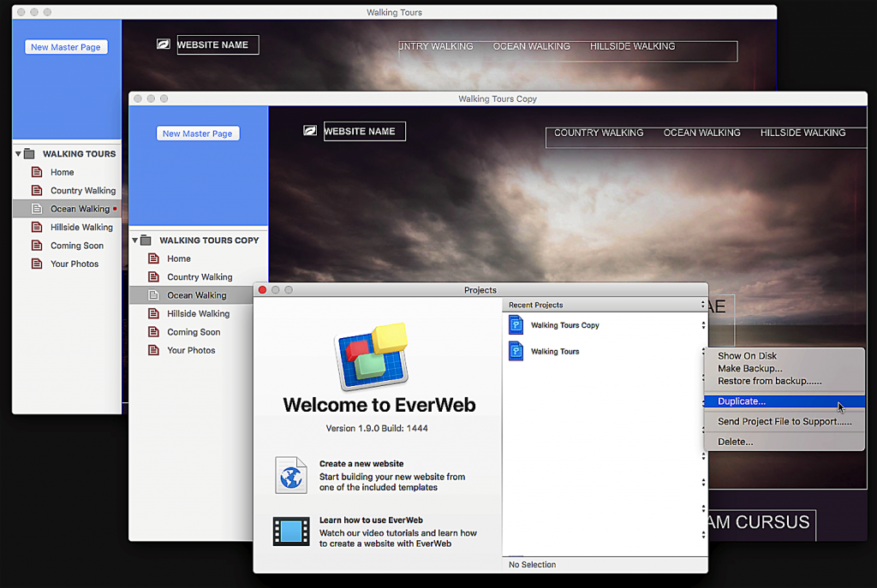Click Home page icon in Walking Tours Copy sidebar

tap(153, 258)
